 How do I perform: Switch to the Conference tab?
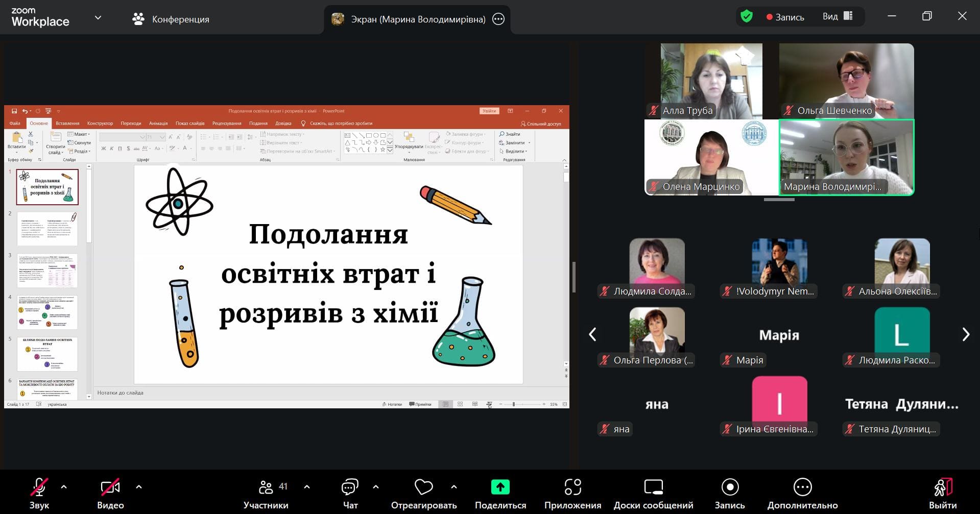[171, 19]
